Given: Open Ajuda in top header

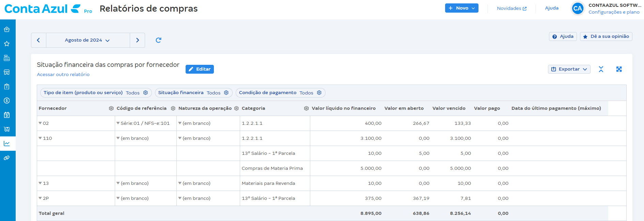Looking at the screenshot, I should coord(552,8).
